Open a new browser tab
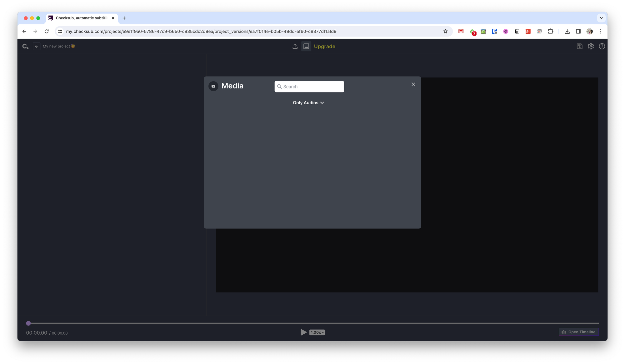Image resolution: width=625 pixels, height=364 pixels. (x=124, y=18)
